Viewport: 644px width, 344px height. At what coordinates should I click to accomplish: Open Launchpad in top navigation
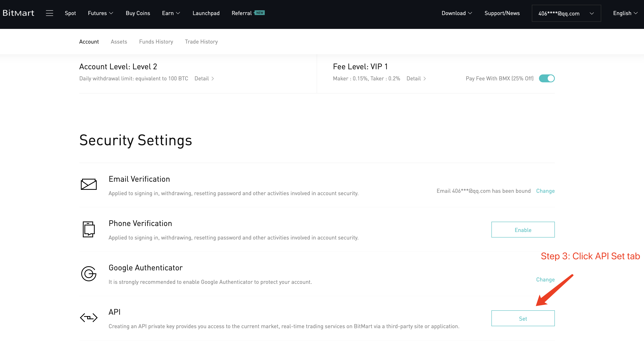coord(206,13)
